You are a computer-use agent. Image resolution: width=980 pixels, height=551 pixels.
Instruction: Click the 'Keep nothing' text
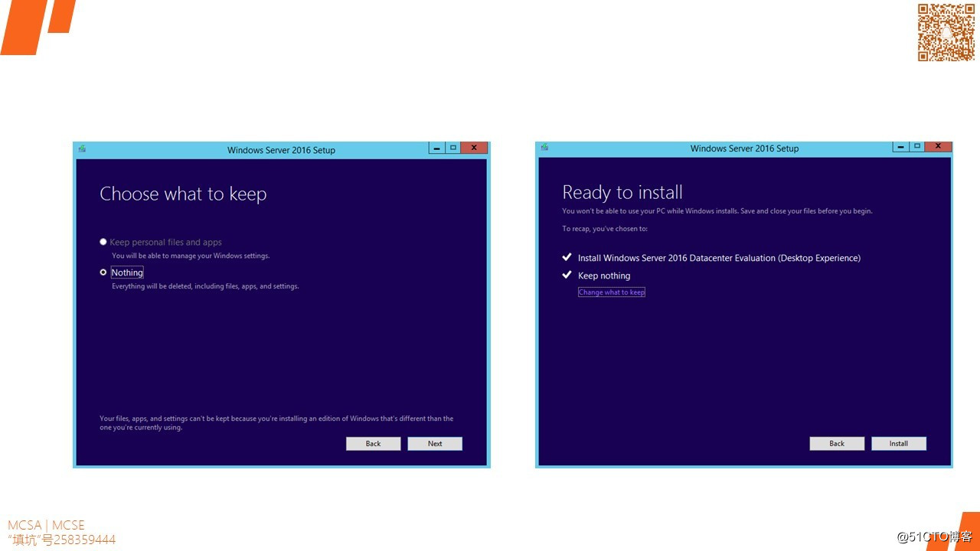click(604, 275)
